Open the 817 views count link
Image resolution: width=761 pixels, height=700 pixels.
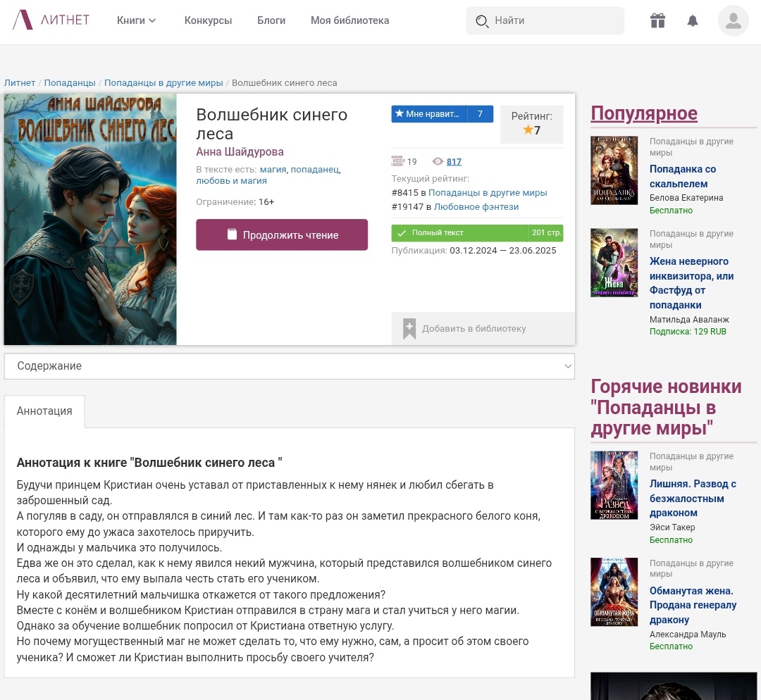point(454,161)
